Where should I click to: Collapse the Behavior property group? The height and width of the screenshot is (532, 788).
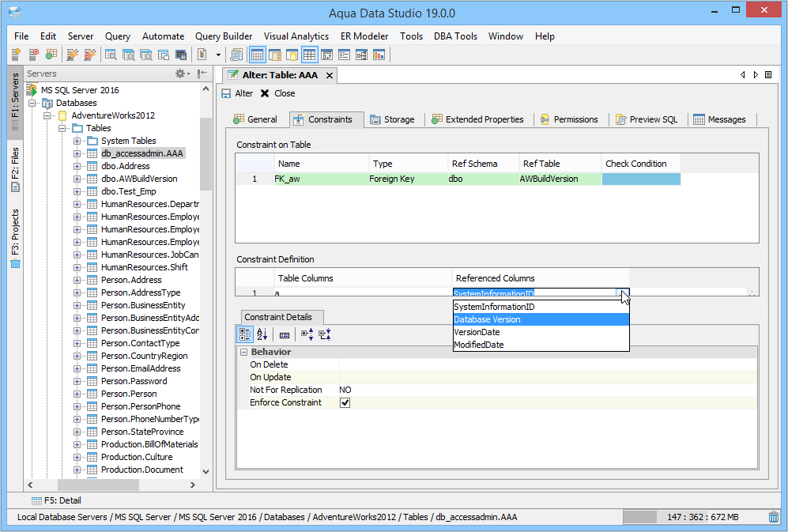tap(244, 352)
